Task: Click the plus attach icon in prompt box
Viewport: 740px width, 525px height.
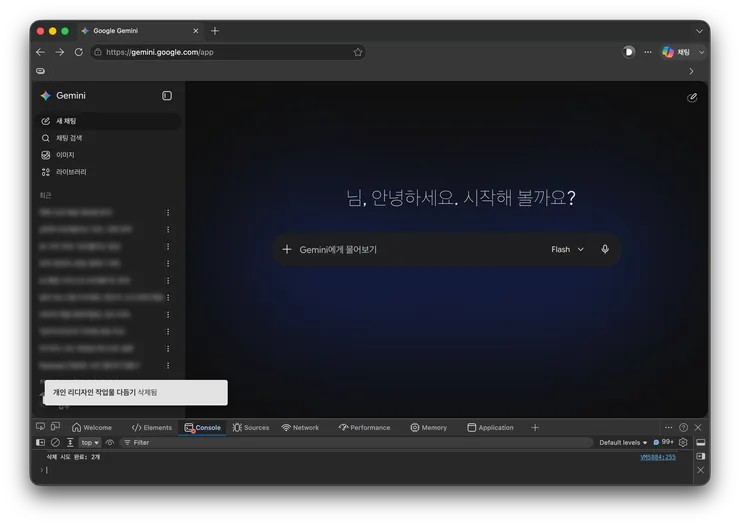Action: point(287,249)
